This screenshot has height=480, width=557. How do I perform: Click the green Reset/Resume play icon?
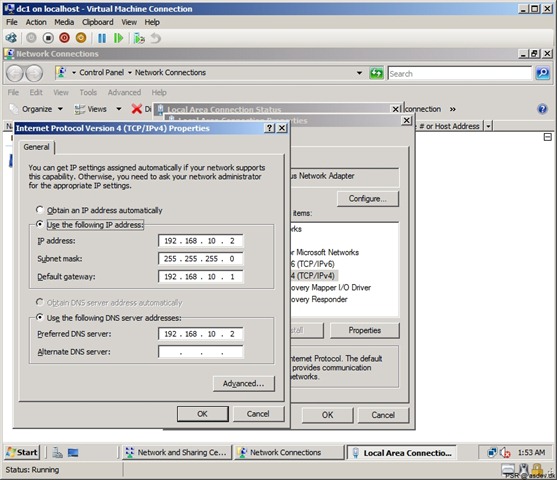click(118, 38)
